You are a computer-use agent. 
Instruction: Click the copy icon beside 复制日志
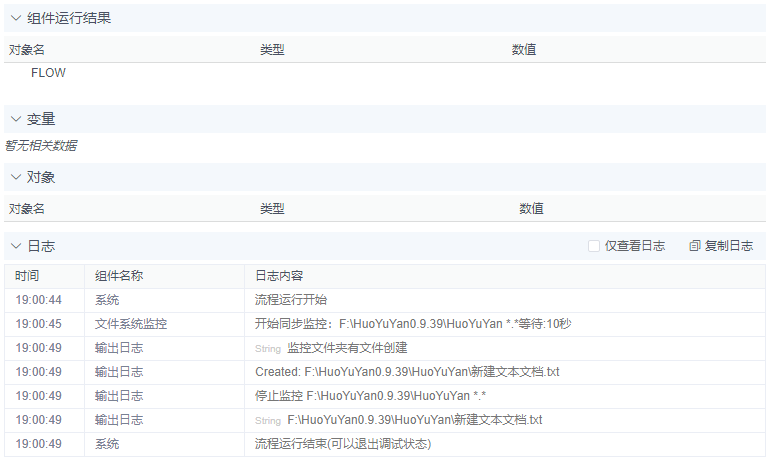tap(695, 246)
